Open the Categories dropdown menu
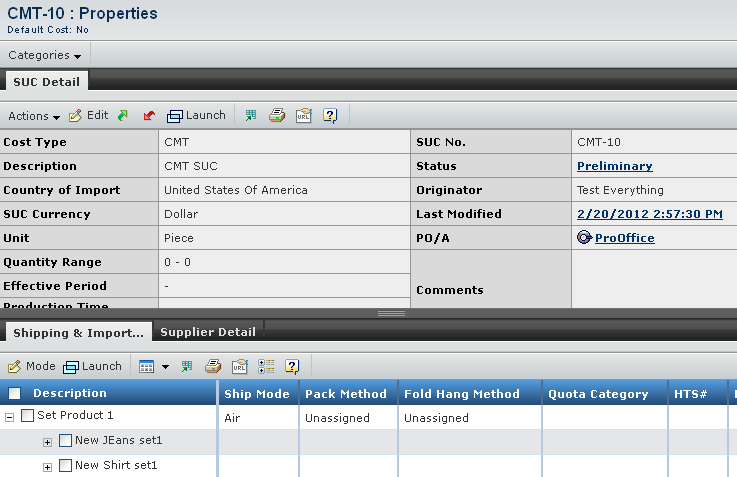 pos(45,55)
